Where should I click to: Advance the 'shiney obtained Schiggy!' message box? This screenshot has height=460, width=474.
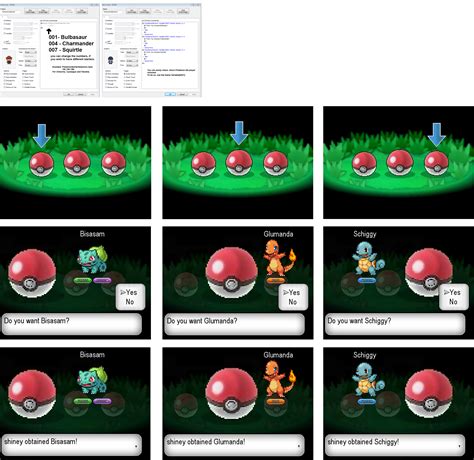pyautogui.click(x=395, y=445)
